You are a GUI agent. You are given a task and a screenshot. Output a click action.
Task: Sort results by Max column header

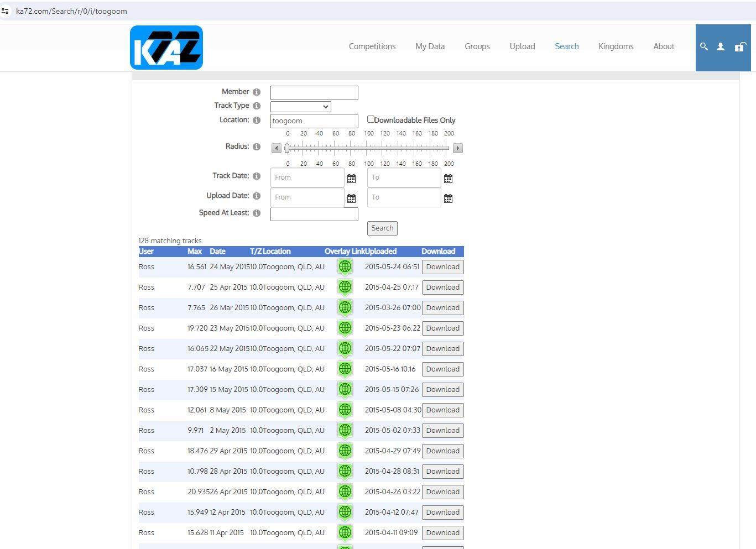coord(195,252)
